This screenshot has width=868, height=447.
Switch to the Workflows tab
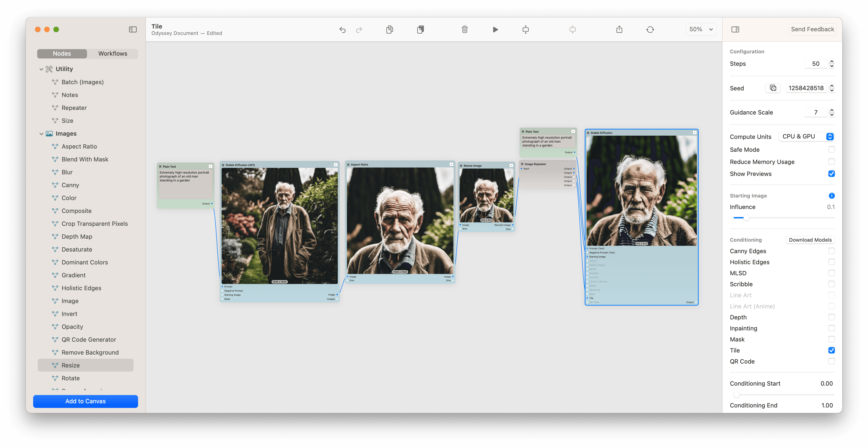[x=113, y=54]
